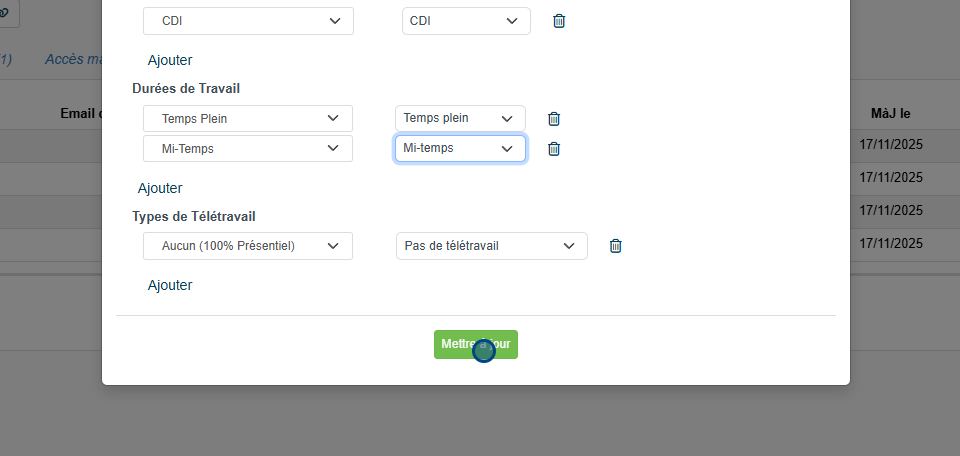960x456 pixels.
Task: Click Ajouter under Types de Télétravail
Action: tap(170, 285)
